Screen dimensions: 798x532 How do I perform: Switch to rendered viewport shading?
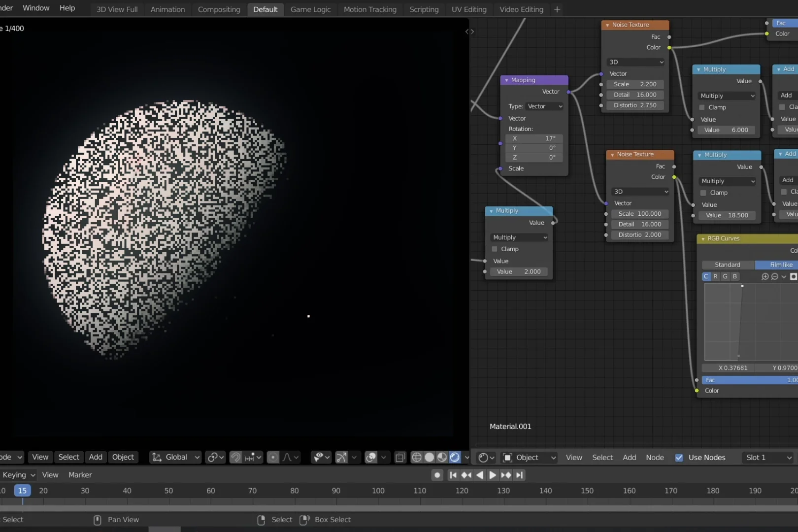pos(455,457)
